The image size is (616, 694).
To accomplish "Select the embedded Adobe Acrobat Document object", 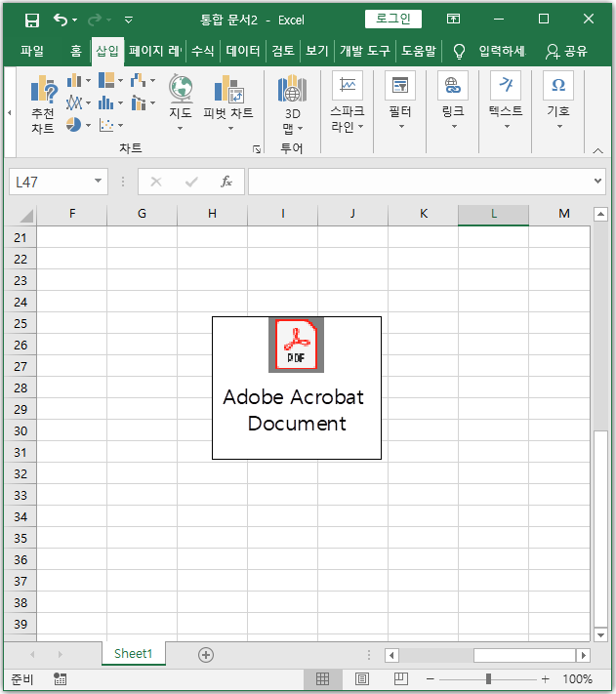I will [297, 388].
